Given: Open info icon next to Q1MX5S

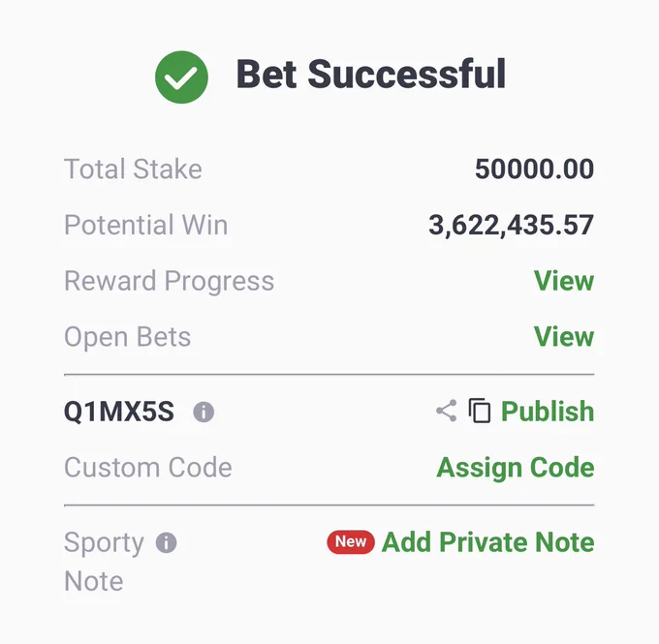Looking at the screenshot, I should 204,412.
